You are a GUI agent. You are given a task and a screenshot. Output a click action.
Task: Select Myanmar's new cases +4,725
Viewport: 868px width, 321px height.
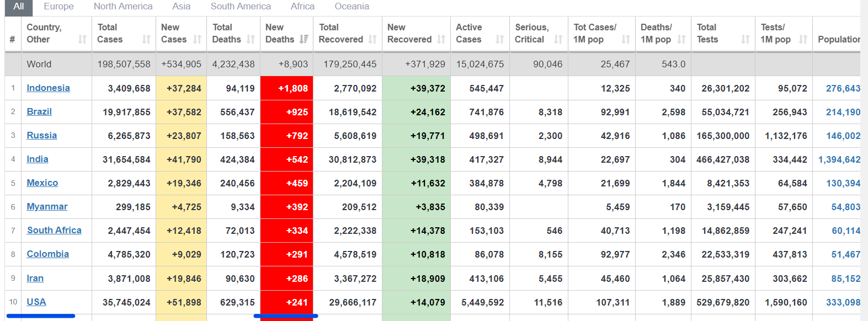pyautogui.click(x=182, y=207)
